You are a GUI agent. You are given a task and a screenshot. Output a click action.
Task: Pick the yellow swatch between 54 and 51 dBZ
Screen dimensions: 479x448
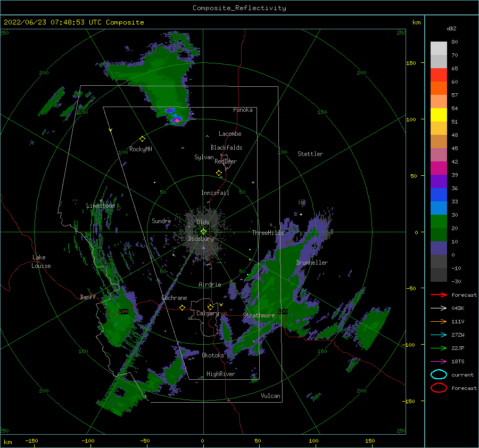pos(439,115)
